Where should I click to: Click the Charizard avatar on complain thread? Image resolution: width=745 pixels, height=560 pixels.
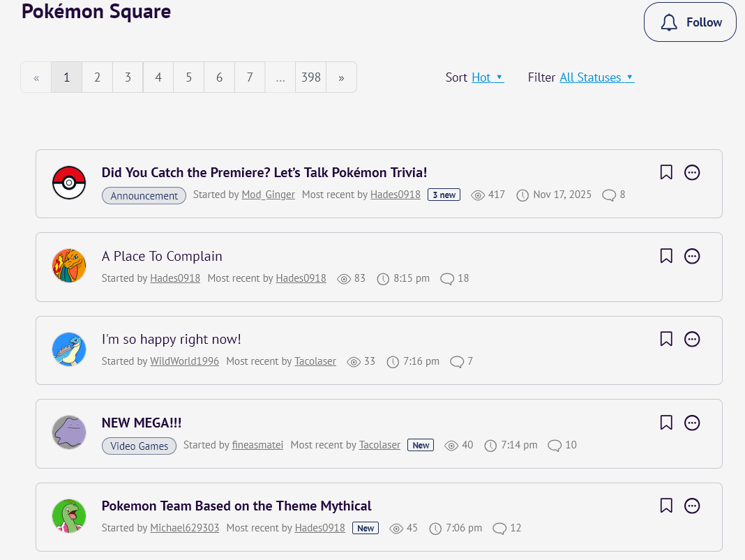coord(69,266)
